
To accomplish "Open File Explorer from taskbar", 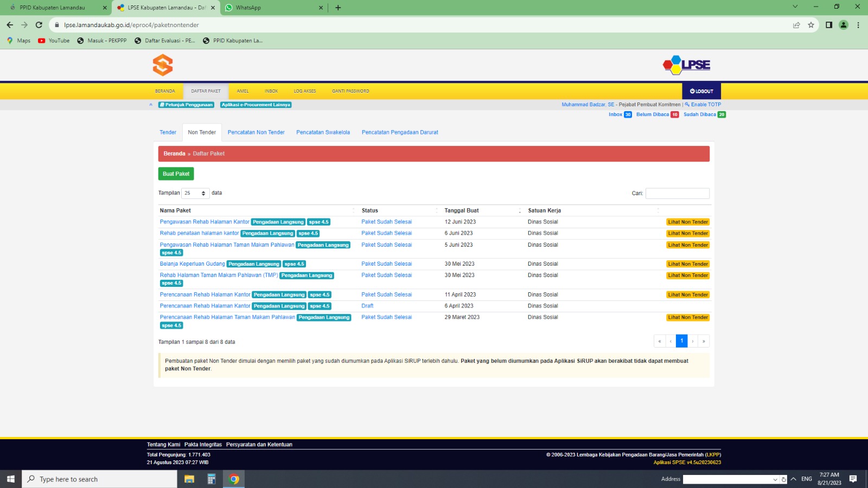I will (189, 479).
